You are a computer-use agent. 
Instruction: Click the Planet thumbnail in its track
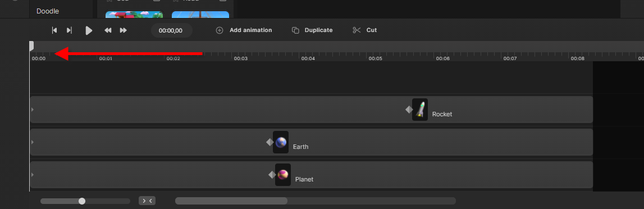(x=283, y=175)
